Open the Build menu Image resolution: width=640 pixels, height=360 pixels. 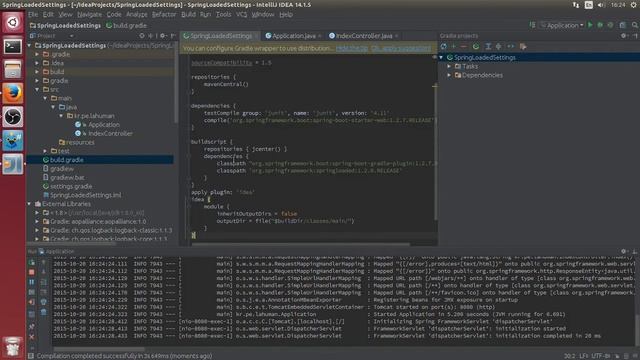188,15
